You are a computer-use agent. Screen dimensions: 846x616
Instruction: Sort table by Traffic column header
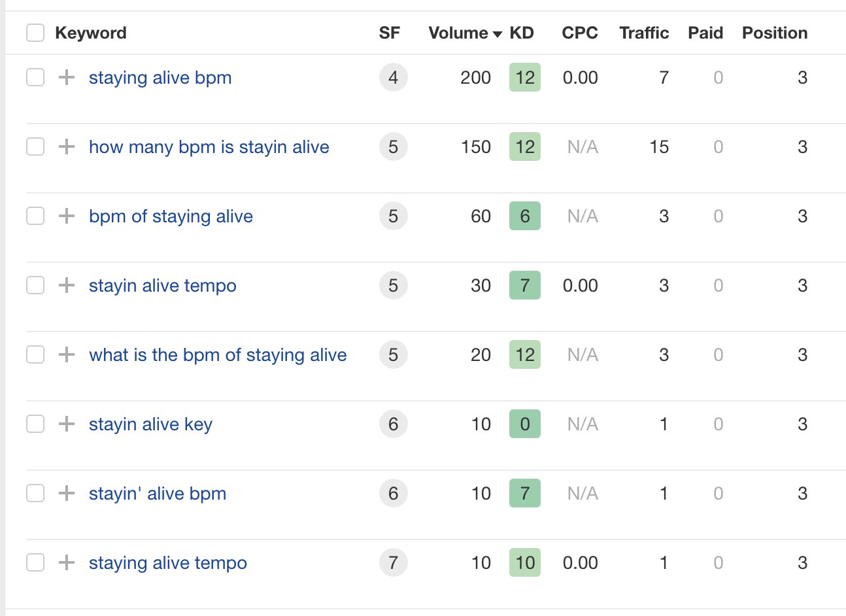[x=644, y=33]
